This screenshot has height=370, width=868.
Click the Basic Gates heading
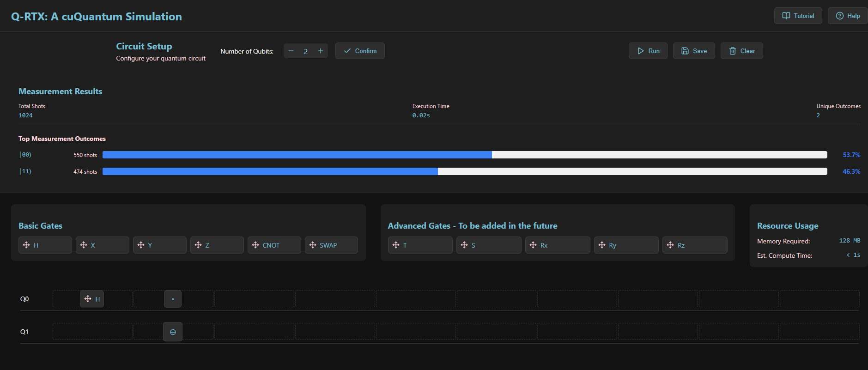(41, 226)
